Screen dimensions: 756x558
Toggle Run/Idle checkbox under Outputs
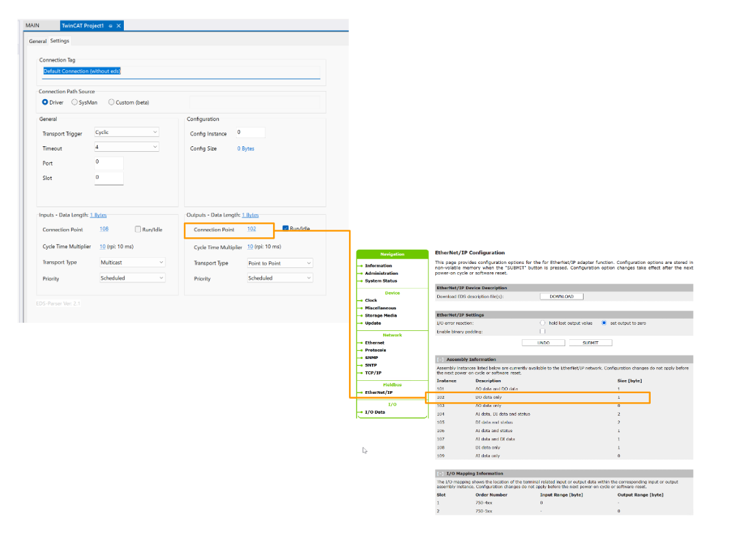(x=286, y=228)
